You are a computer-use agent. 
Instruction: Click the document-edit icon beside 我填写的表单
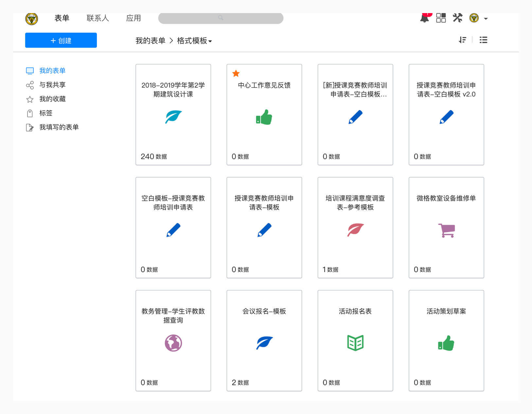30,127
